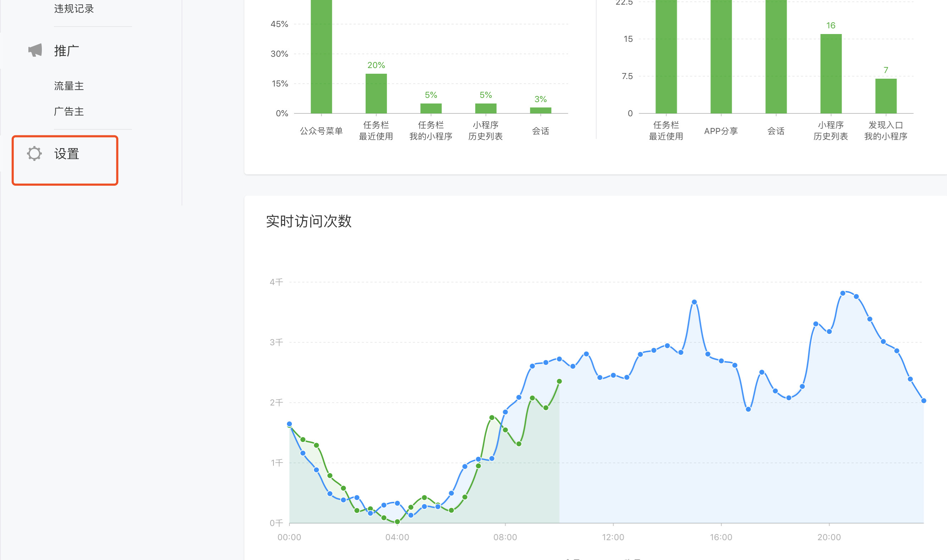Click the APP分享 green bar
947x560 pixels.
pos(721,57)
